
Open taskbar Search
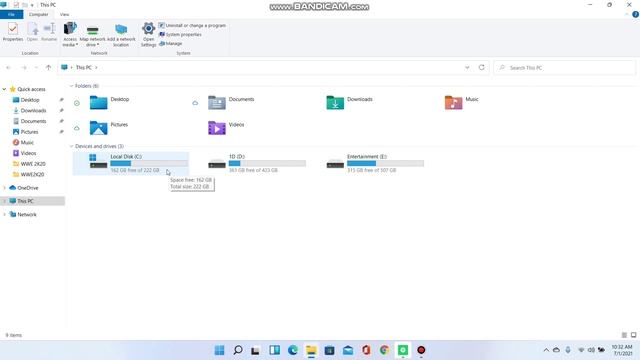click(238, 350)
